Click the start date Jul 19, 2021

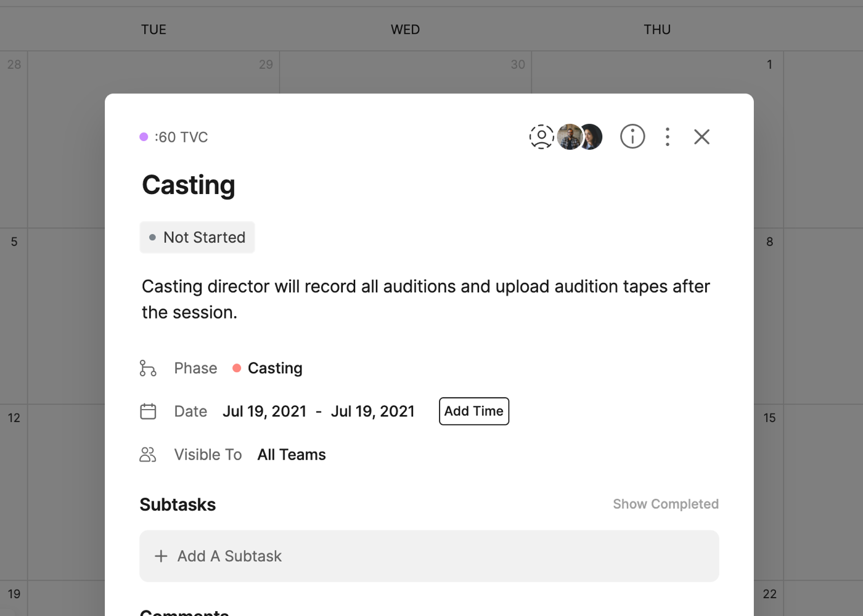264,411
